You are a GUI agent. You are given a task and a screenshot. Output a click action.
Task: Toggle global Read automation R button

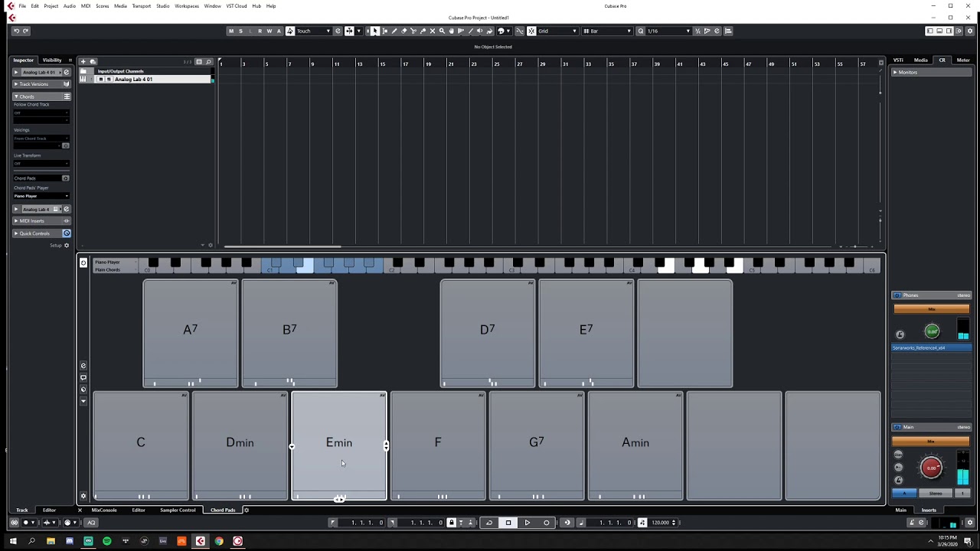click(260, 31)
